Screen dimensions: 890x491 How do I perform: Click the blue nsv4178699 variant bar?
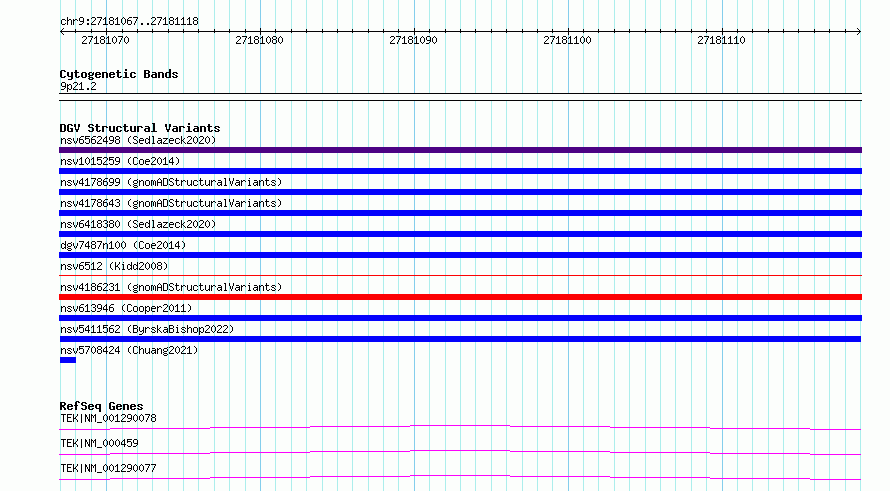460,192
